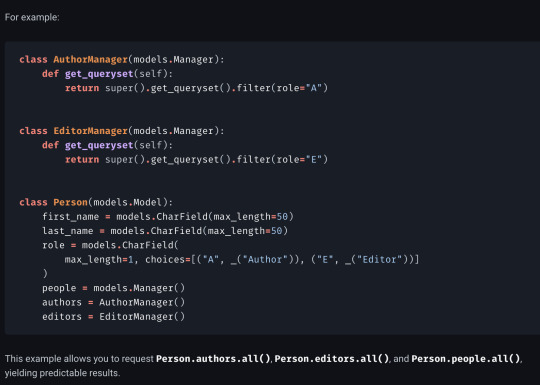Image resolution: width=540 pixels, height=385 pixels.
Task: Click the EditorManager class name in code
Action: click(91, 131)
